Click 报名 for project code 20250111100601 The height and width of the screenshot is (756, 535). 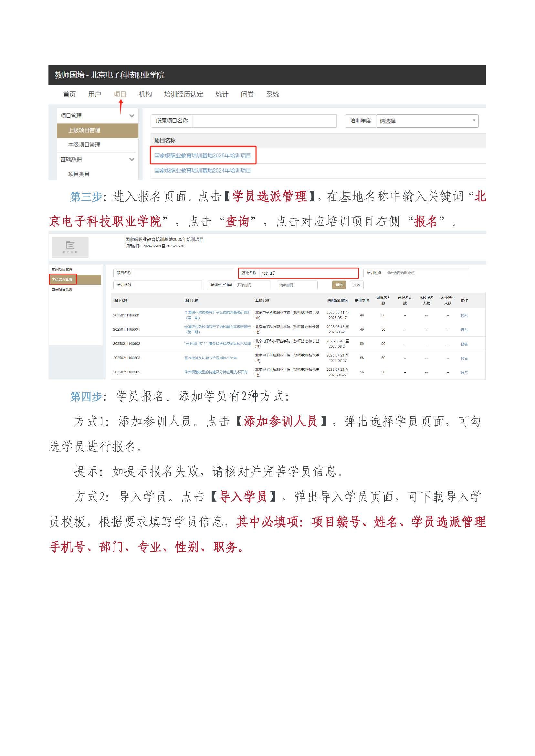pyautogui.click(x=464, y=315)
